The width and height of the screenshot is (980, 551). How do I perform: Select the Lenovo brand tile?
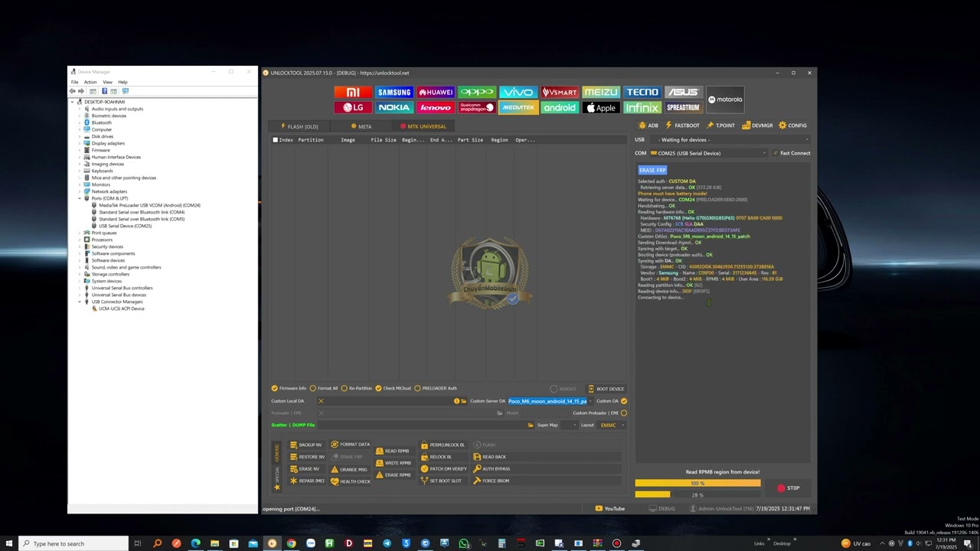coord(436,108)
